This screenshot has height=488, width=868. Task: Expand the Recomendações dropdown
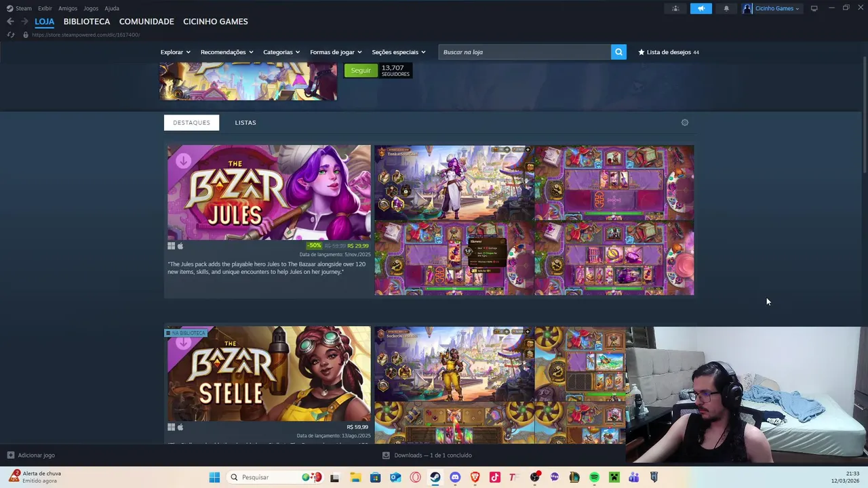226,52
